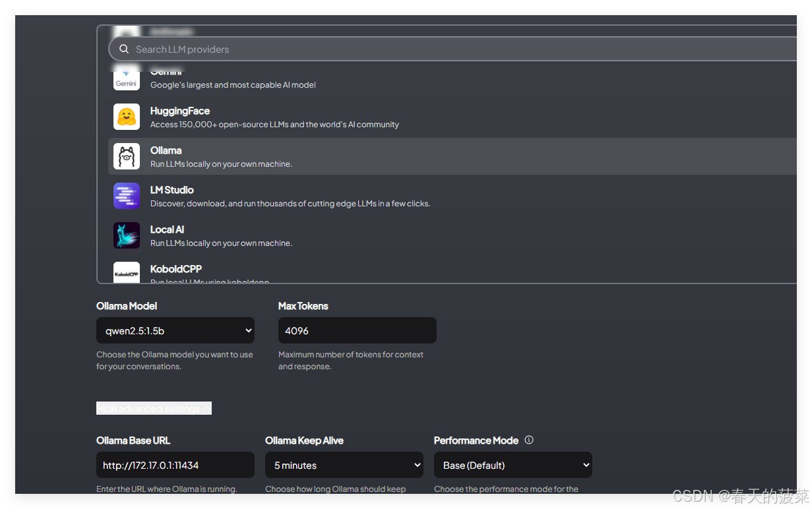Select the text "Run LLMs locally on your own machine." under Ollama
The width and height of the screenshot is (812, 509).
[x=221, y=164]
